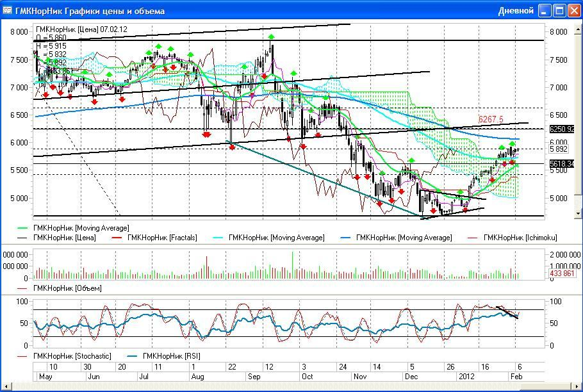The width and height of the screenshot is (583, 392).
Task: Click the 433 861 volume value marker
Action: click(562, 273)
